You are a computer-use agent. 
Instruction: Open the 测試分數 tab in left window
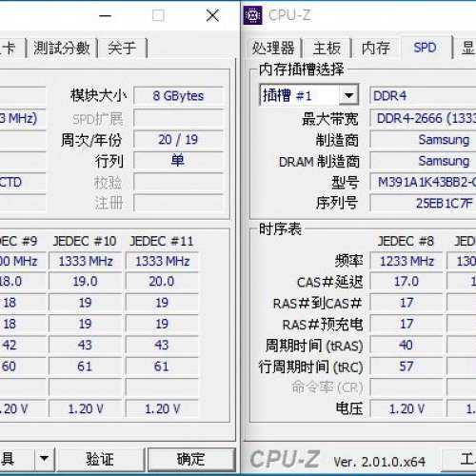62,49
